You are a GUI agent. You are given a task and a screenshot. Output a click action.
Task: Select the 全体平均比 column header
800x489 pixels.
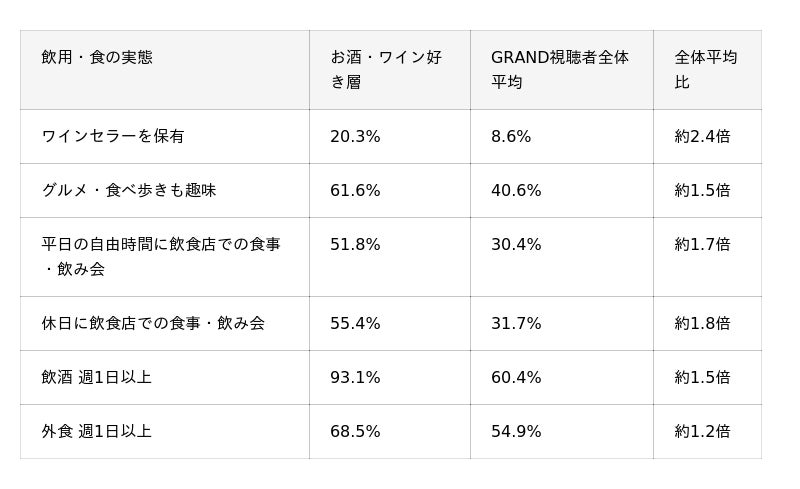[707, 70]
